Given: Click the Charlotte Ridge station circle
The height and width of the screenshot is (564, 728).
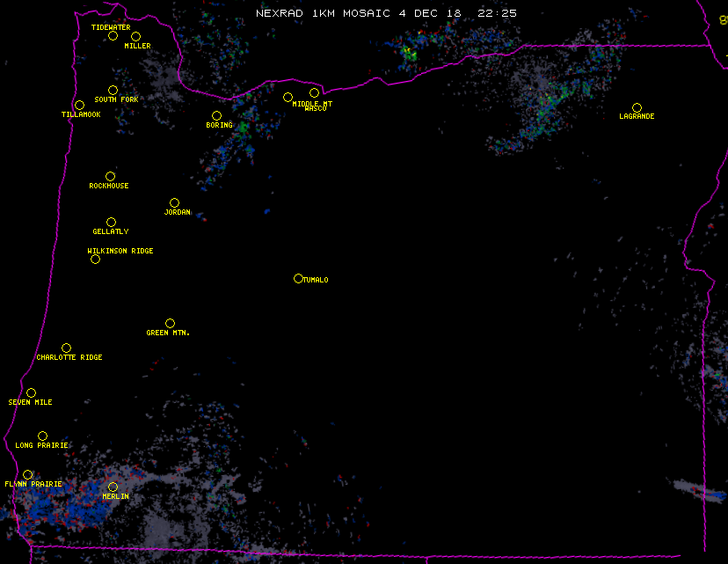Looking at the screenshot, I should coord(66,348).
